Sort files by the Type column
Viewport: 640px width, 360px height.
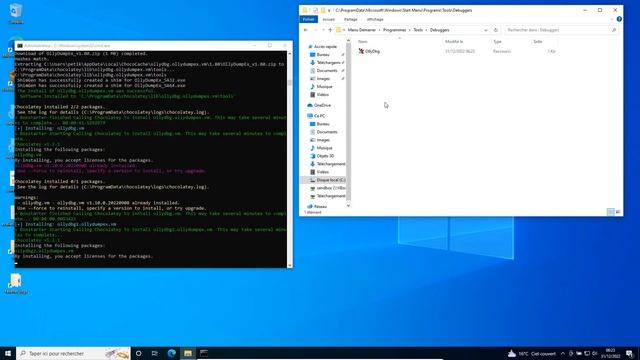[511, 42]
